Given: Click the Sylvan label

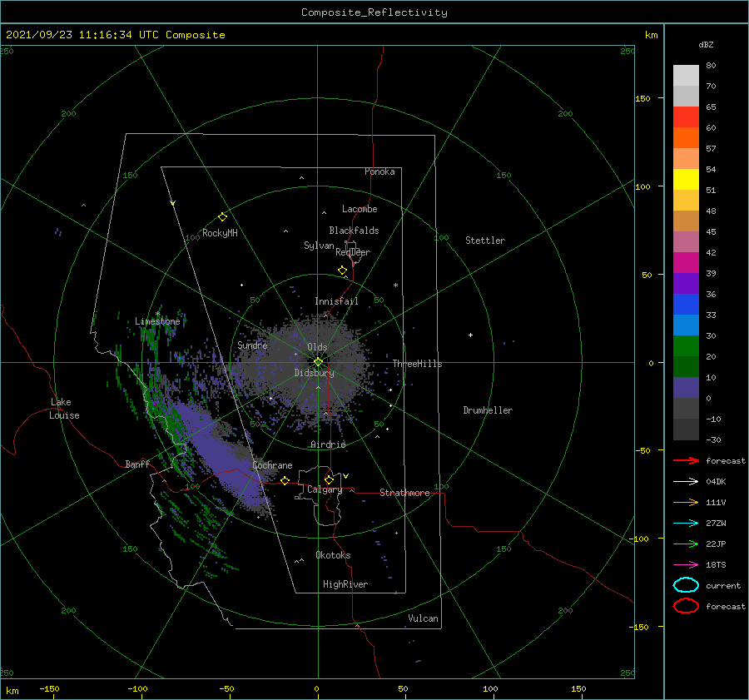Looking at the screenshot, I should 319,246.
